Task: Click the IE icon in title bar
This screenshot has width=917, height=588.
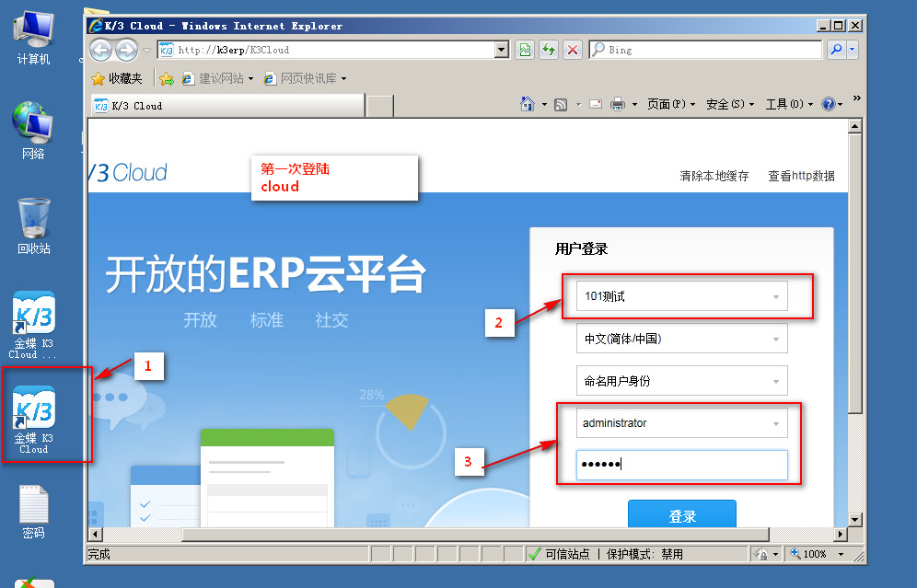Action: pos(96,26)
